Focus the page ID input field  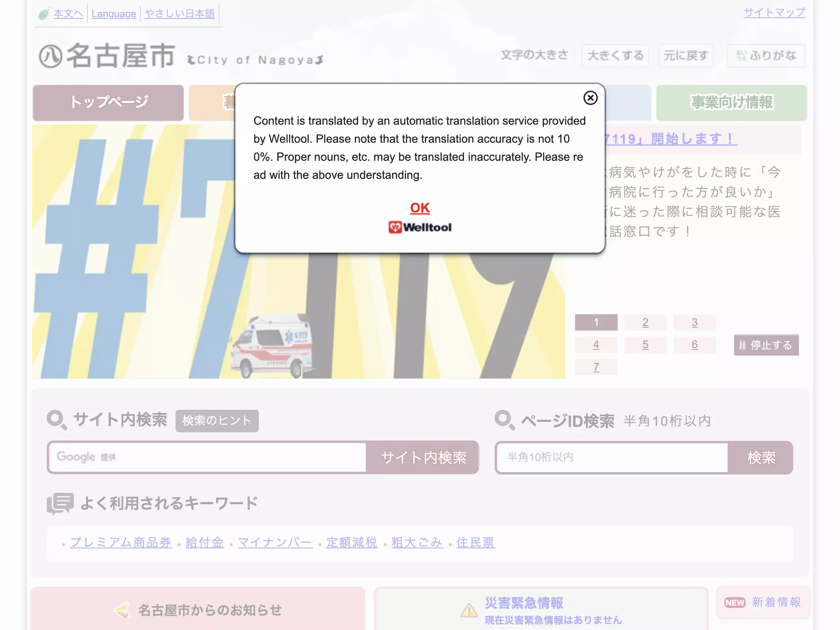[612, 457]
